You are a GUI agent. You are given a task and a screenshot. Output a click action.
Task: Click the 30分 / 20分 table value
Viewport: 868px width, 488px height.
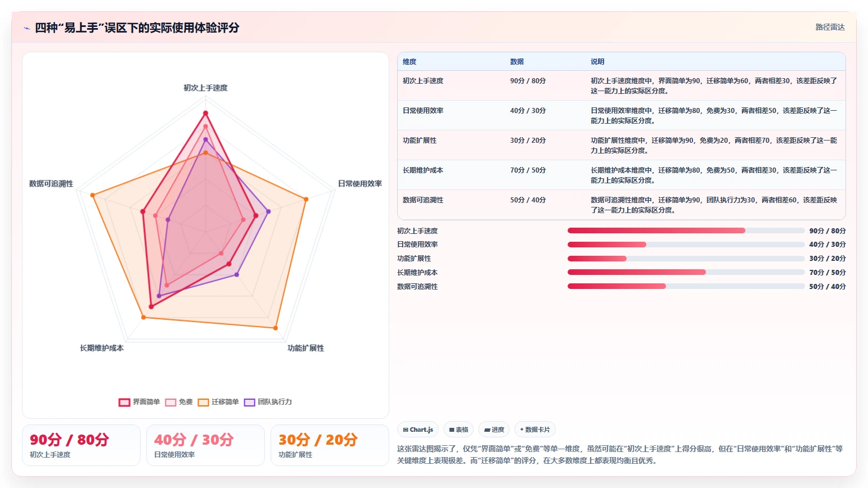(528, 141)
